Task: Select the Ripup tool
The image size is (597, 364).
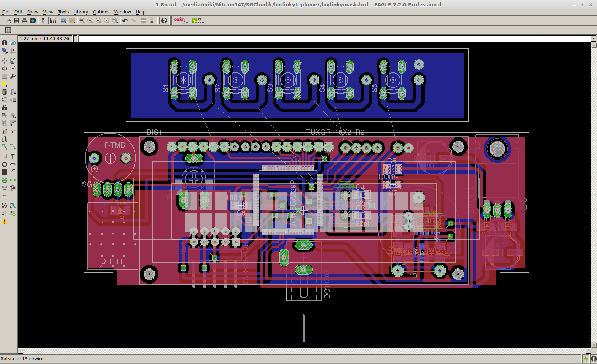Action: point(13,147)
